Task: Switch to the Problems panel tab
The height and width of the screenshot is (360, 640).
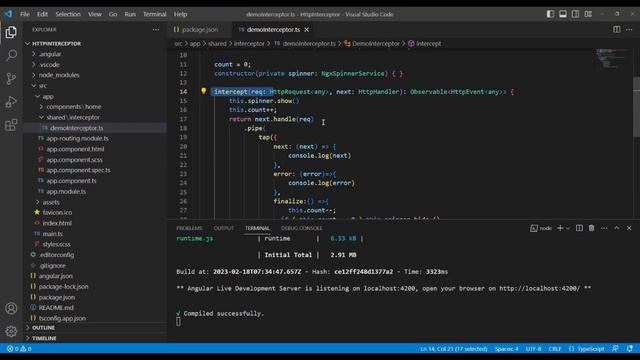Action: point(189,228)
